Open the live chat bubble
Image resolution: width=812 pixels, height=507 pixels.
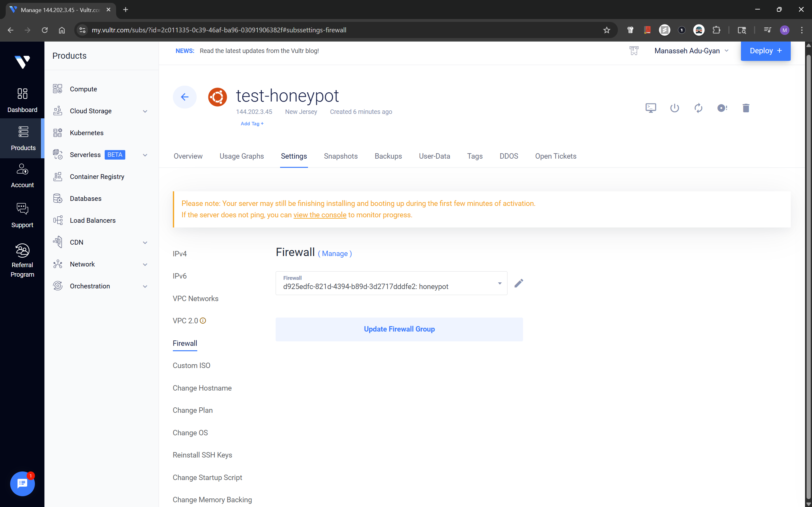(22, 484)
